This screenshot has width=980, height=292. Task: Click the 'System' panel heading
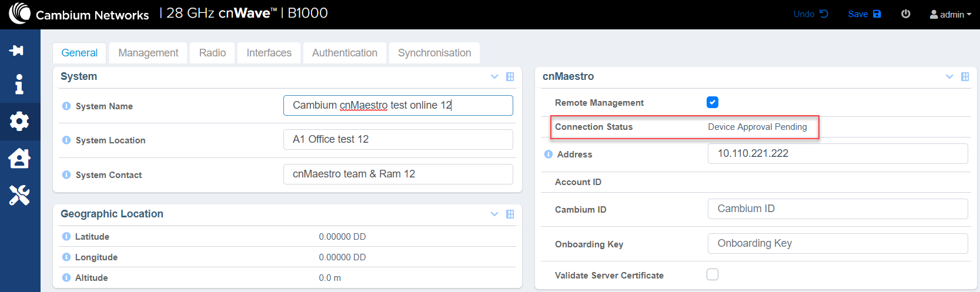click(79, 76)
